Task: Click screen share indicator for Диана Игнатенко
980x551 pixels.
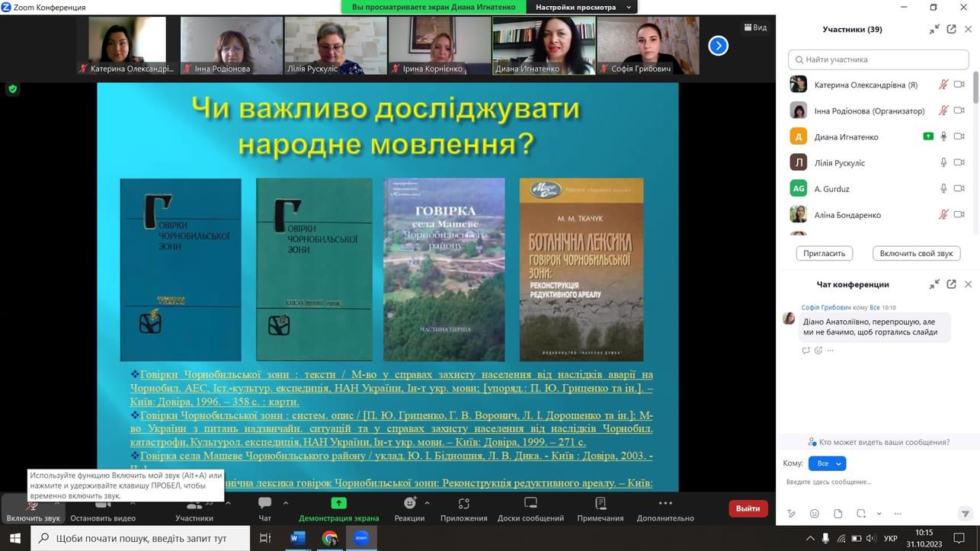Action: point(927,136)
